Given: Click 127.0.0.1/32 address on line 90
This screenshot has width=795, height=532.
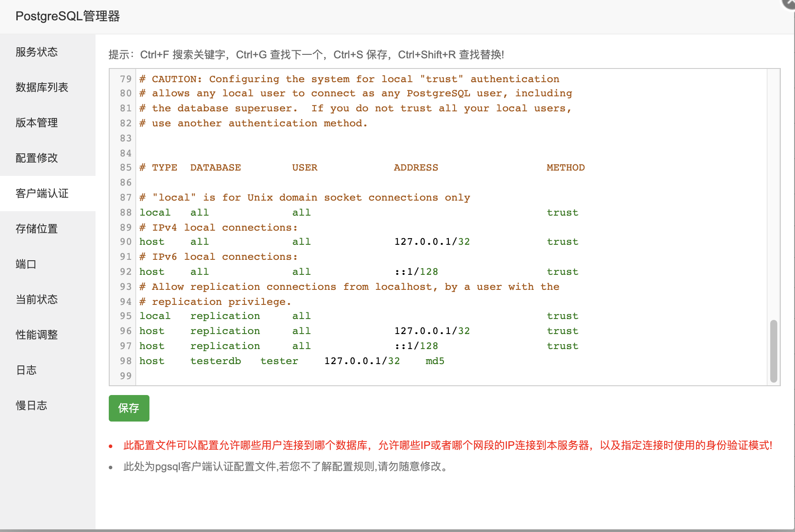Looking at the screenshot, I should (x=432, y=242).
